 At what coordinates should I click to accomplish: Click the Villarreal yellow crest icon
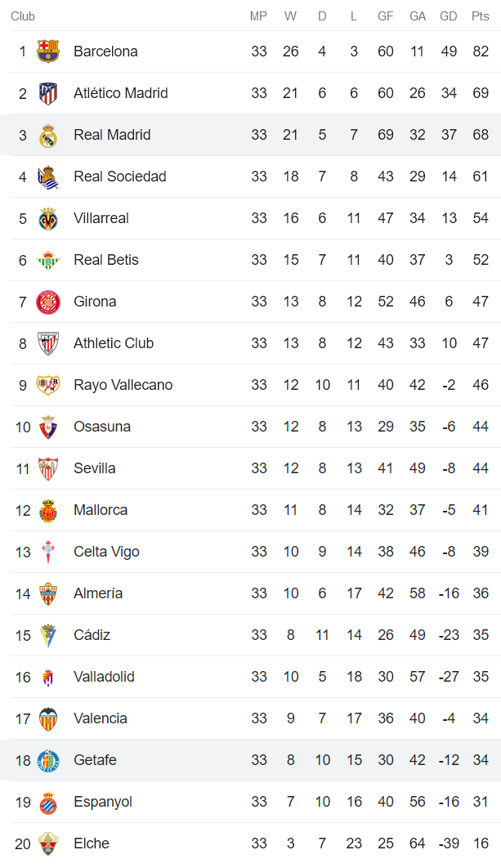(x=48, y=218)
